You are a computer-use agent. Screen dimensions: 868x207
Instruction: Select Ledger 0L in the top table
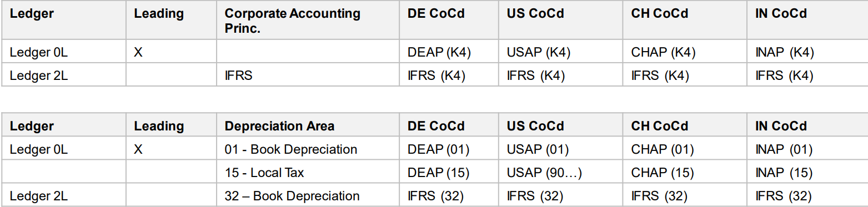click(39, 53)
